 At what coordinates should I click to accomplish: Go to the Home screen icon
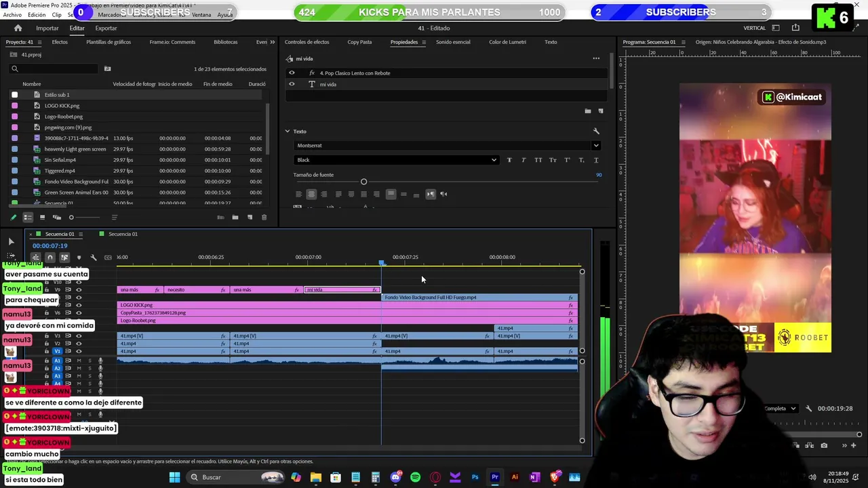[18, 28]
